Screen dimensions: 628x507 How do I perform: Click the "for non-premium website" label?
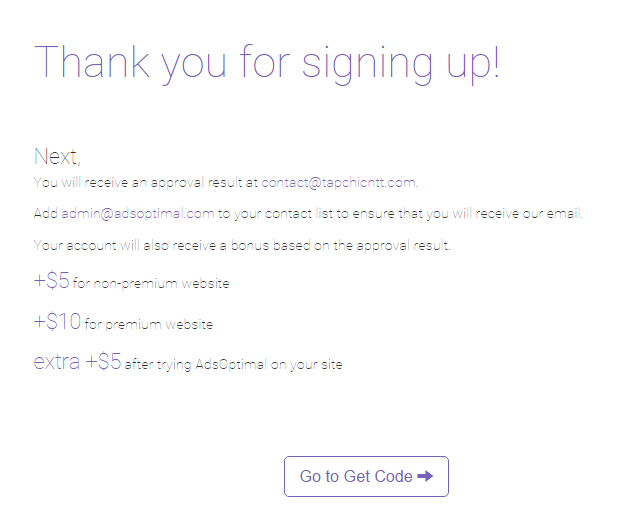click(151, 284)
